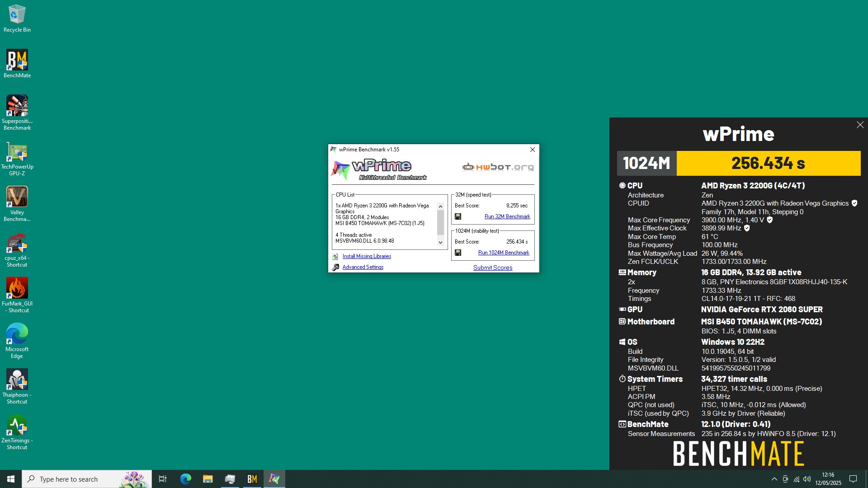The width and height of the screenshot is (868, 488).
Task: Open the network icon in system tray
Action: coord(796,479)
